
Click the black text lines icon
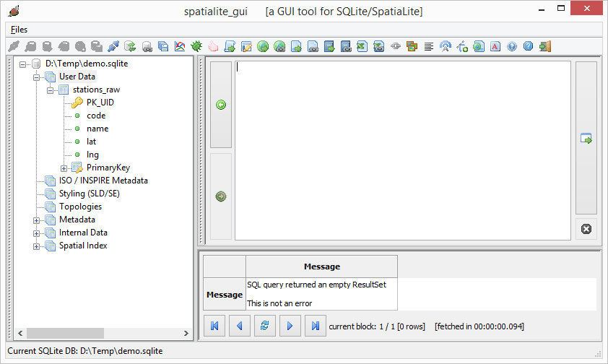pyautogui.click(x=429, y=46)
